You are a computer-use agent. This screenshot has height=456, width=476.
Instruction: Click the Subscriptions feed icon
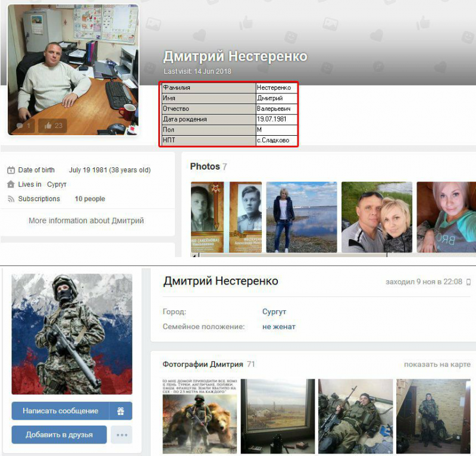(x=11, y=199)
